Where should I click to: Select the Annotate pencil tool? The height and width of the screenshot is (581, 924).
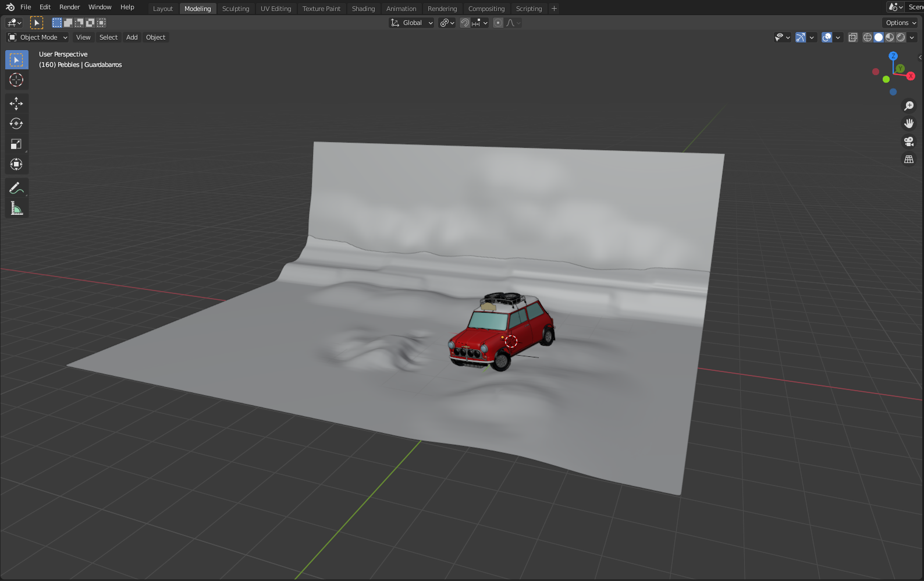(17, 187)
